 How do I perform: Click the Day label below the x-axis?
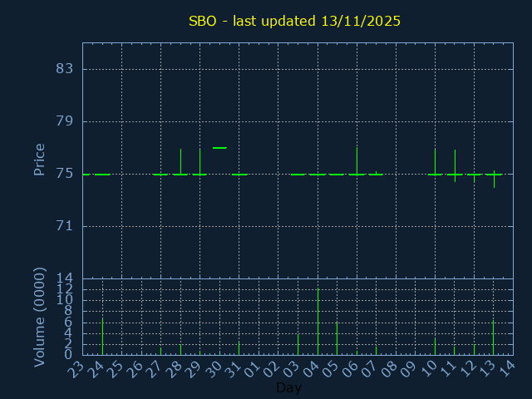coord(288,388)
